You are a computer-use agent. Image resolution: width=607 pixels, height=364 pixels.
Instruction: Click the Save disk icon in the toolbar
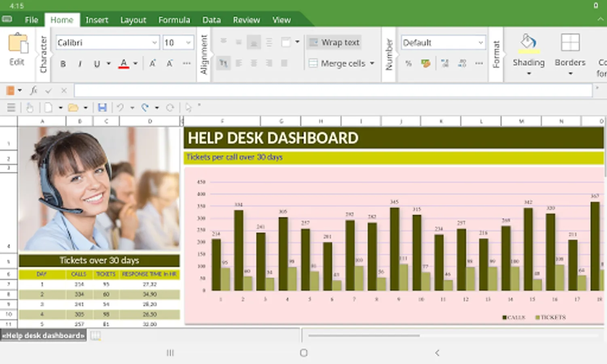[102, 108]
